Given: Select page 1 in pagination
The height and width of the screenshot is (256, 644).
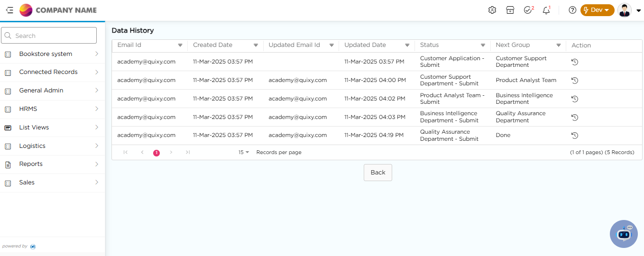Looking at the screenshot, I should (156, 153).
